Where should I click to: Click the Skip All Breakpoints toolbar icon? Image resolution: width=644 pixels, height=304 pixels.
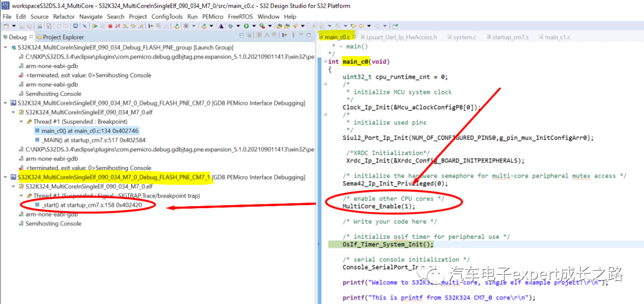pyautogui.click(x=85, y=26)
